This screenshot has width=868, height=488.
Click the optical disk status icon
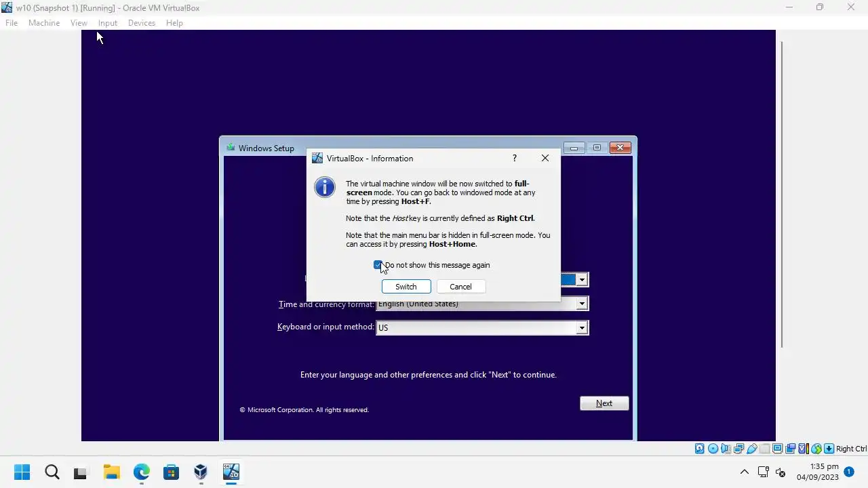coord(713,449)
